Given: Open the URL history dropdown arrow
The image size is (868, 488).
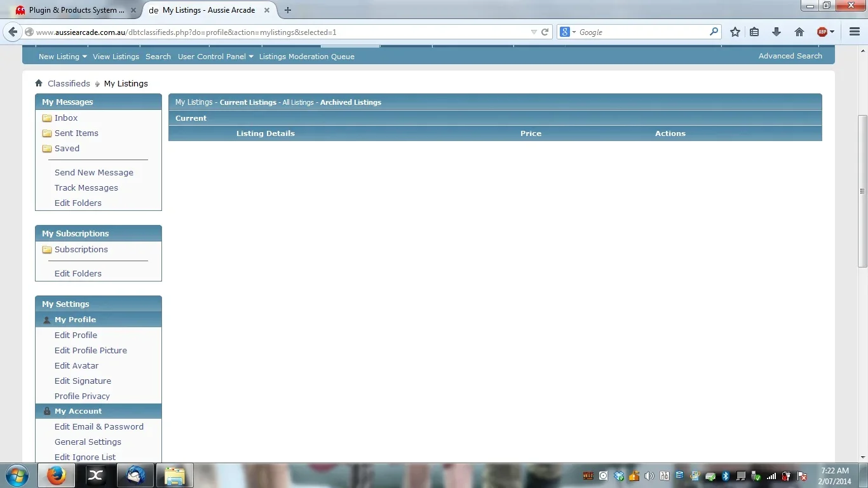Looking at the screenshot, I should click(534, 32).
